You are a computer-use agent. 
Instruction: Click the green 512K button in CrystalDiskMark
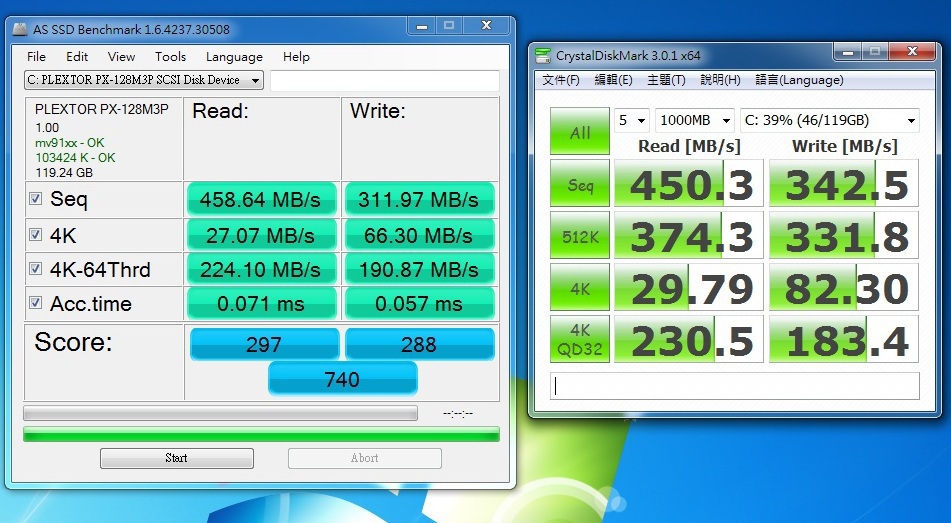(579, 235)
